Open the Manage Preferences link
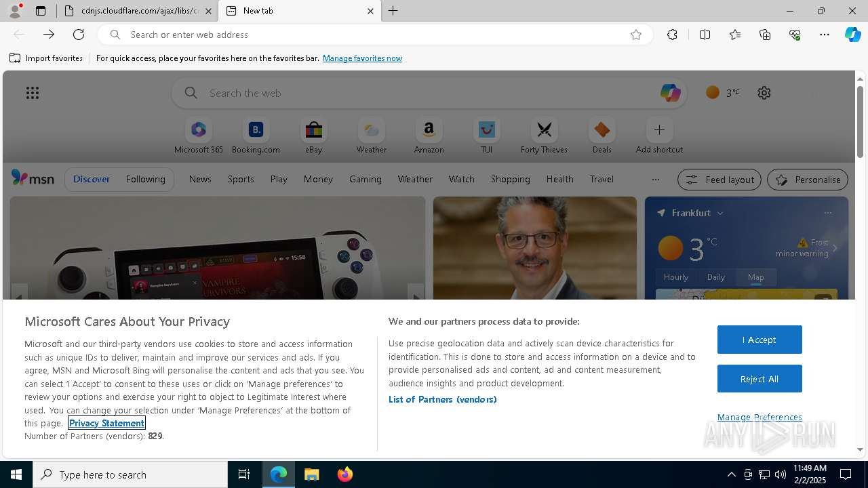This screenshot has height=488, width=868. [x=759, y=417]
